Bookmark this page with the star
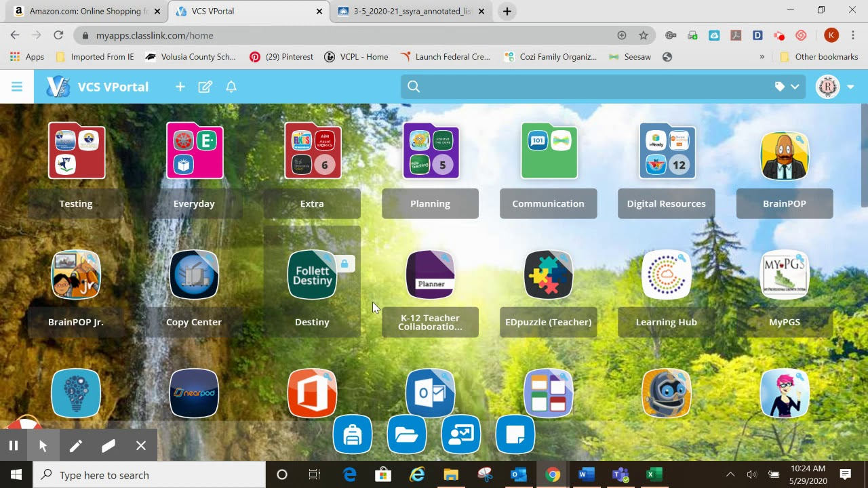This screenshot has height=488, width=868. click(644, 35)
